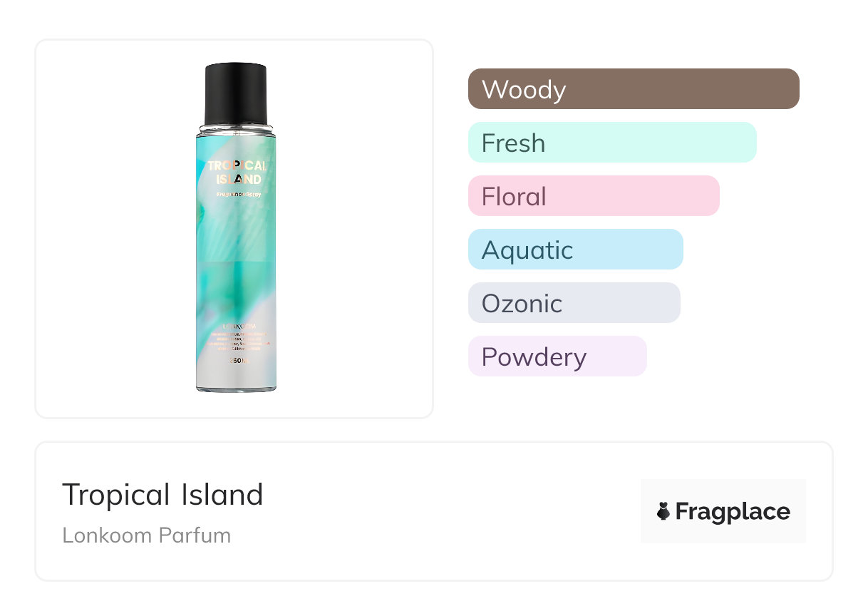Select the lavender Powdery accord bar
This screenshot has height=616, width=868.
point(557,356)
